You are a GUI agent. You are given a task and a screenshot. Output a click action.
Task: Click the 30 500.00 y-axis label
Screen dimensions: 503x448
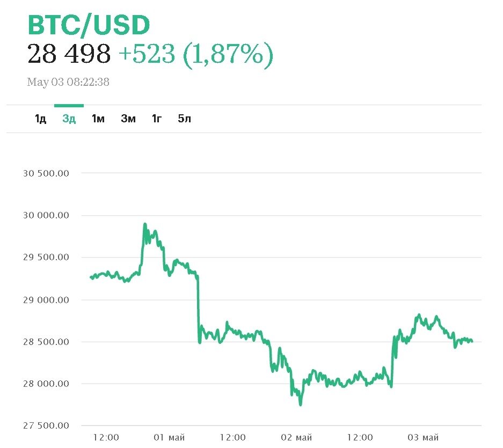point(47,173)
